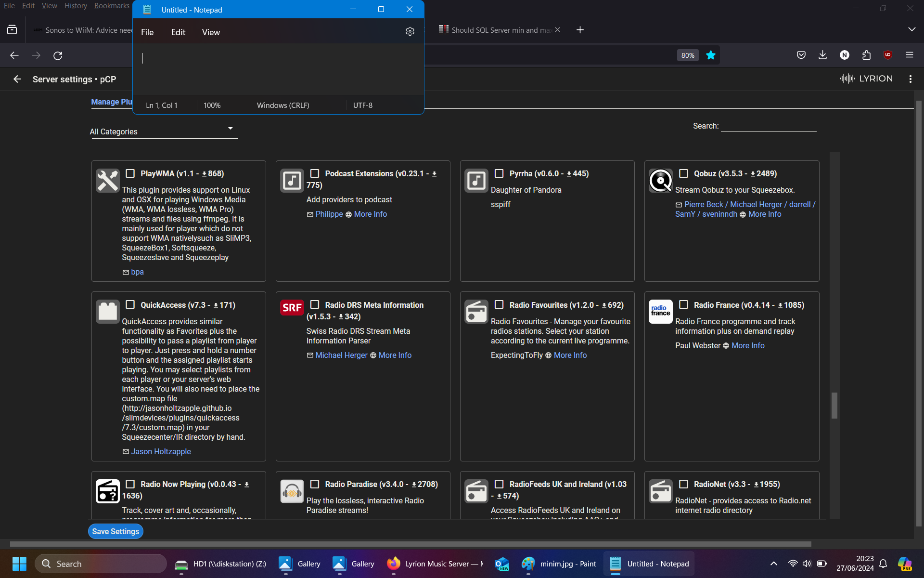Tick the PlayWMA plugin checkbox
Screen dimensions: 924x578
coord(130,173)
